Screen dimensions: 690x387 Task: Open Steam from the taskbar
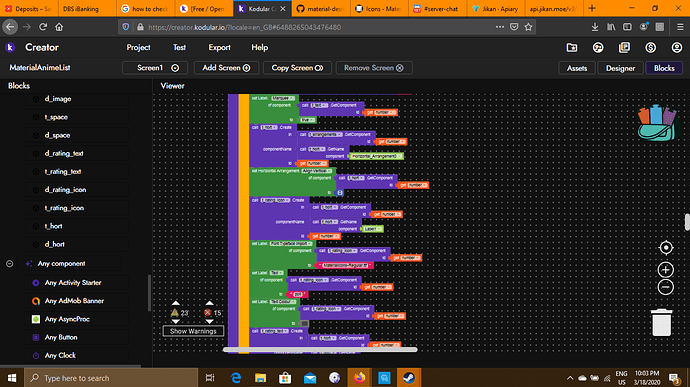[409, 378]
